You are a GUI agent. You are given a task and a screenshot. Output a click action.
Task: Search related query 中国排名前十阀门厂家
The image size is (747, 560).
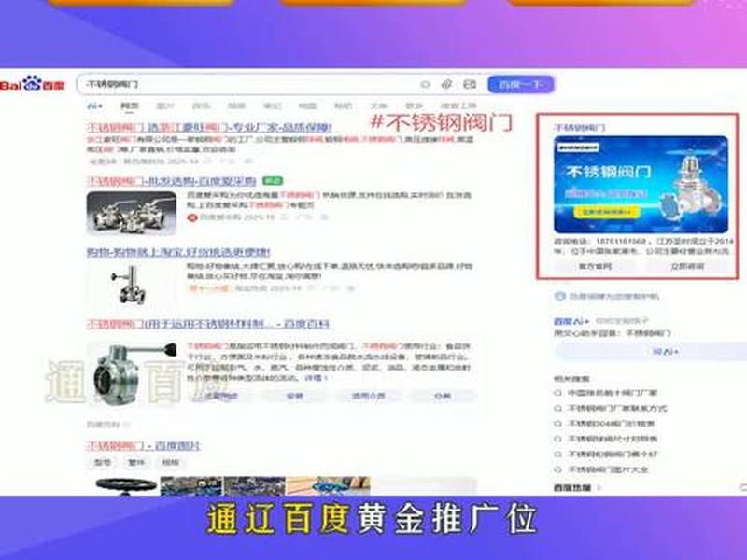pyautogui.click(x=613, y=393)
